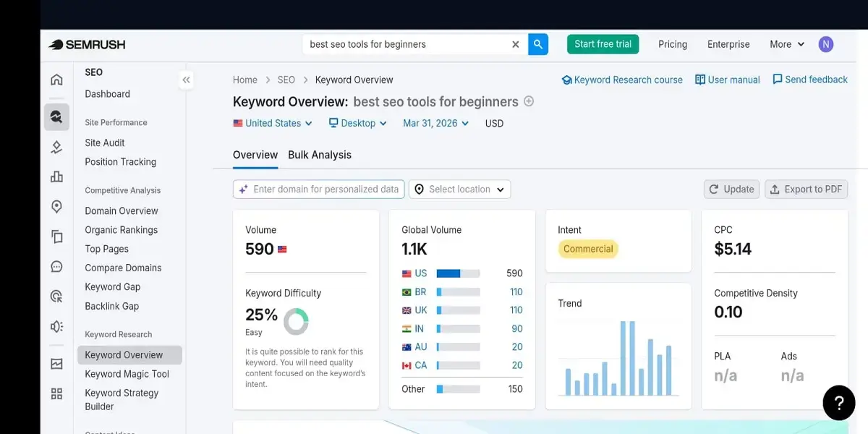Select the SEO toolkit icon in sidebar rail
This screenshot has width=868, height=434.
[x=56, y=116]
